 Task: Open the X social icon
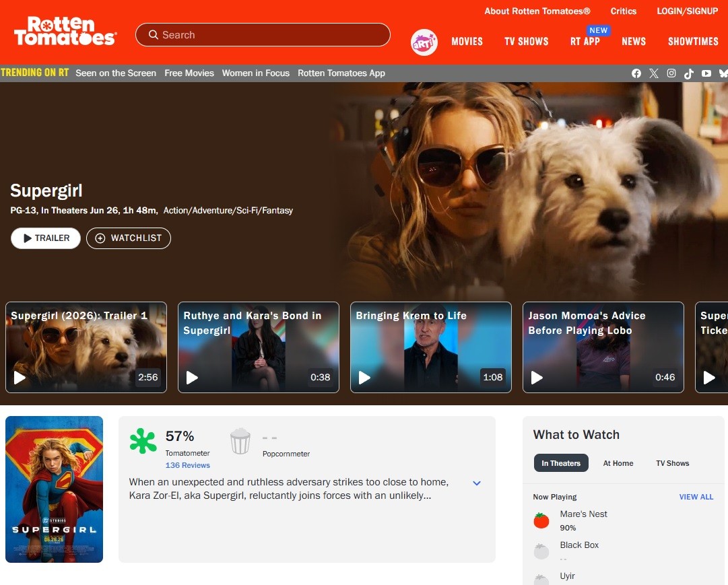coord(654,73)
